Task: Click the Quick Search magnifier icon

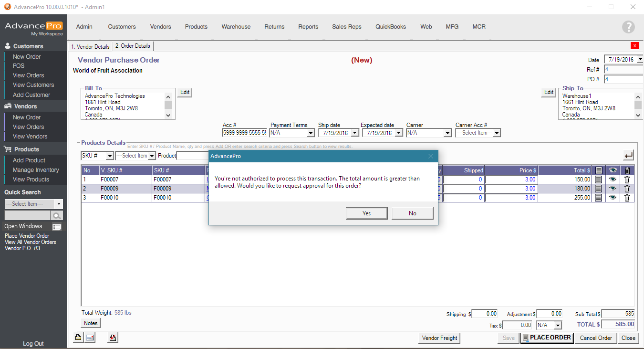Action: click(x=57, y=216)
